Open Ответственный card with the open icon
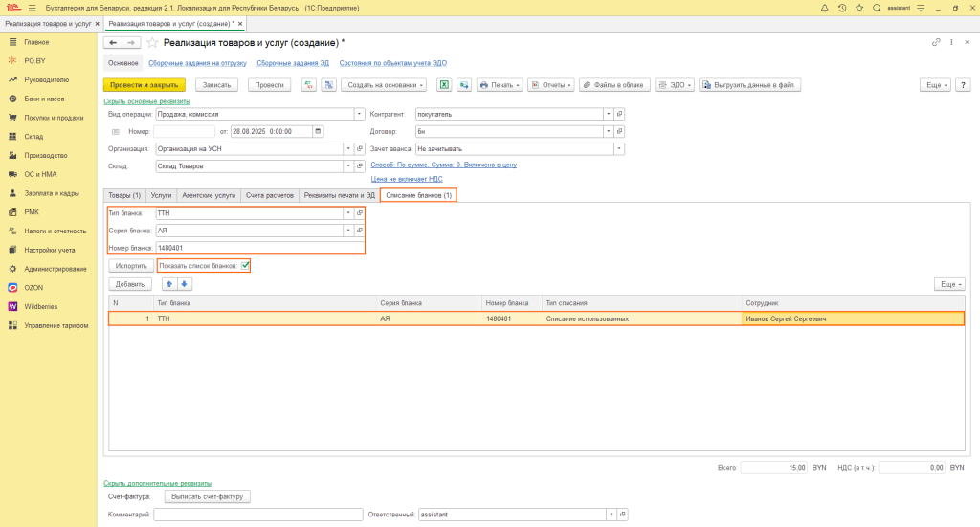The width and height of the screenshot is (980, 527). 622,515
